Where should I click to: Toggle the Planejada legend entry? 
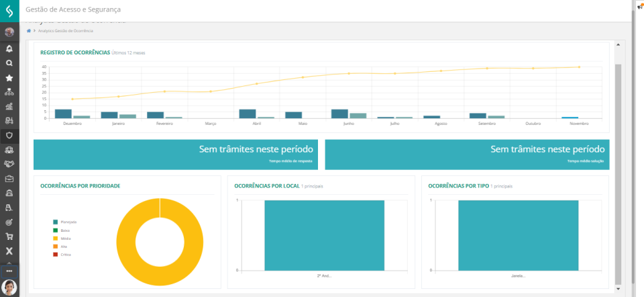pos(68,222)
